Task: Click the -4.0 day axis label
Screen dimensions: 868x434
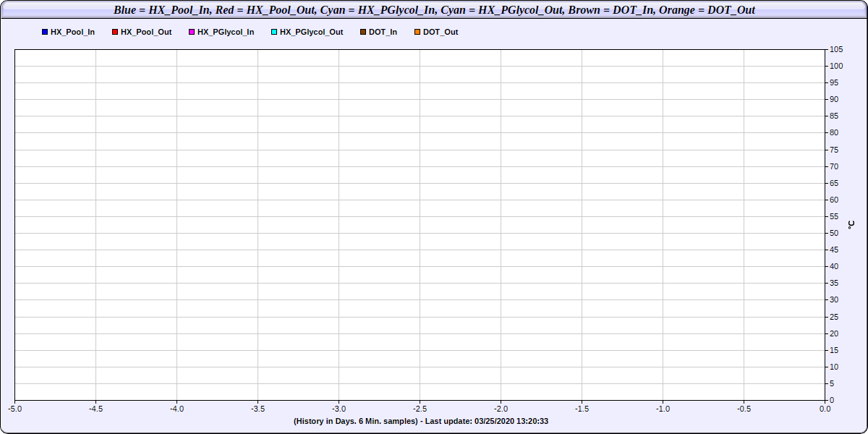Action: pyautogui.click(x=177, y=409)
